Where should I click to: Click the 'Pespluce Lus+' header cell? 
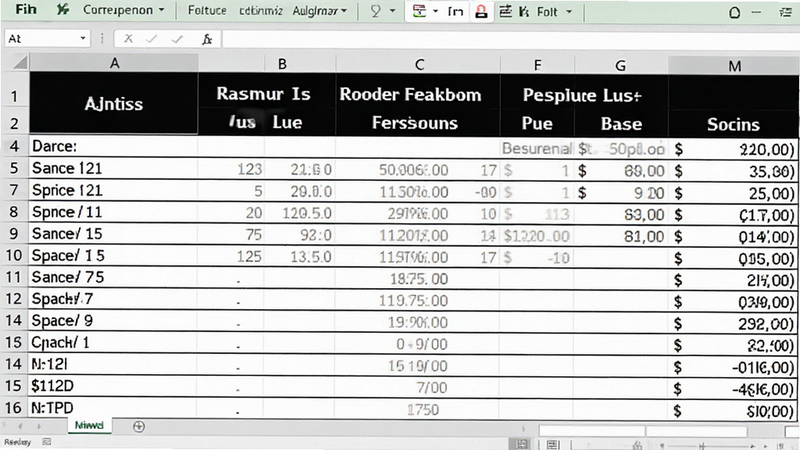pyautogui.click(x=582, y=95)
